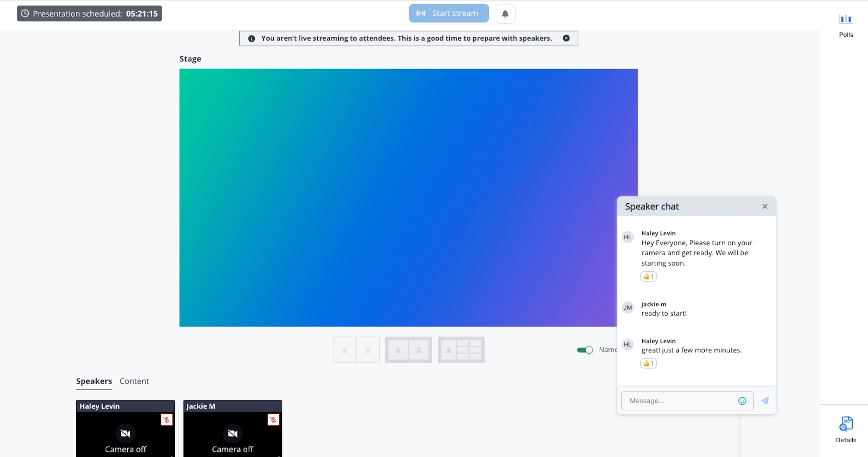Click the 'ready to start!' message text
Viewport: 868px width, 457px height.
[664, 313]
